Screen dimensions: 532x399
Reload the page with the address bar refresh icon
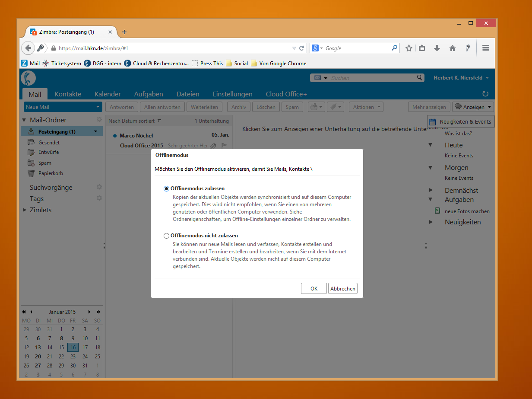click(x=302, y=48)
